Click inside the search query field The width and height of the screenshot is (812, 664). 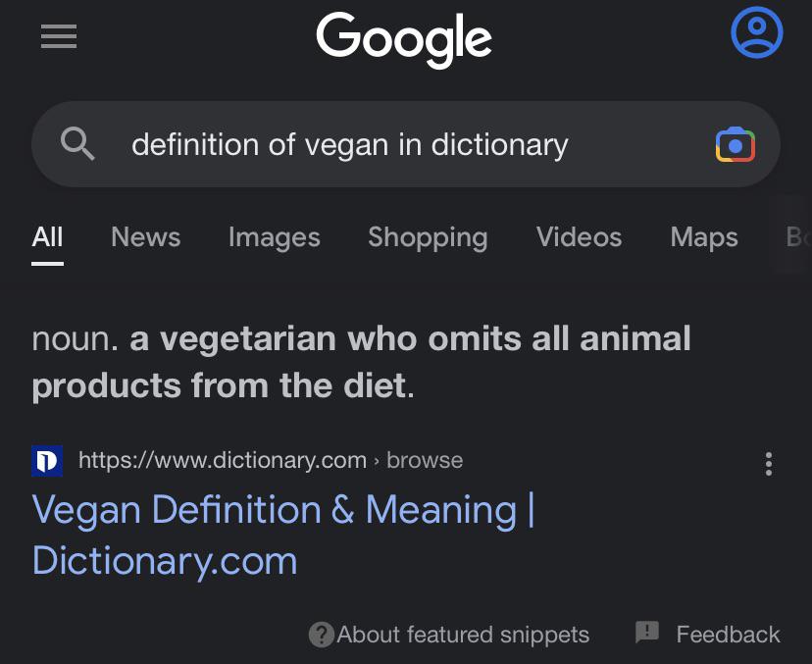click(x=348, y=144)
